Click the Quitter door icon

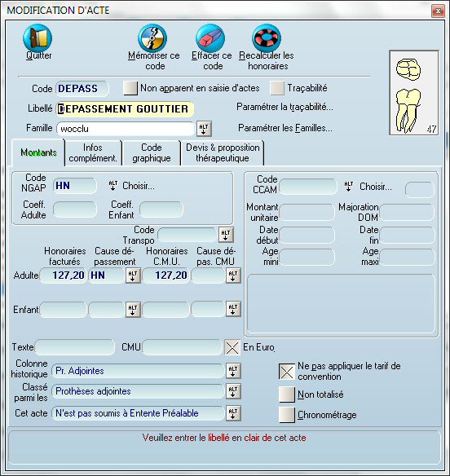[x=37, y=38]
